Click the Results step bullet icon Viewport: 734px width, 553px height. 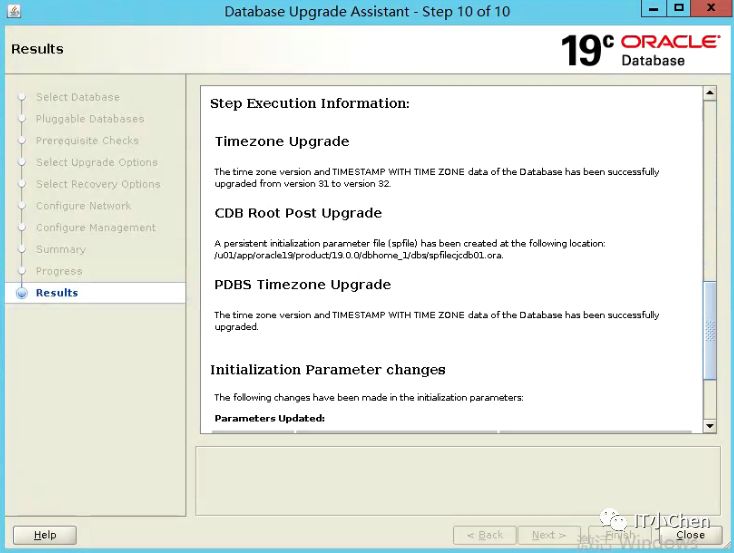(22, 293)
